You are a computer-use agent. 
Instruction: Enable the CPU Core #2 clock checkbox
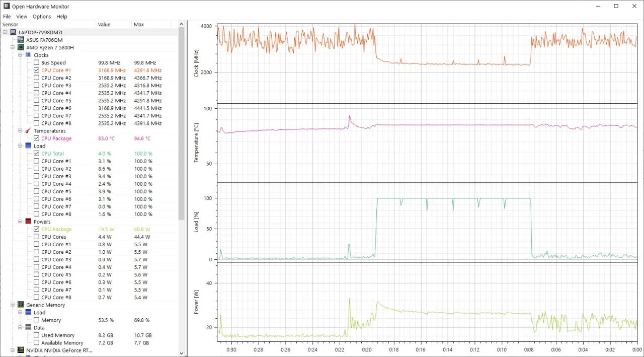(36, 78)
